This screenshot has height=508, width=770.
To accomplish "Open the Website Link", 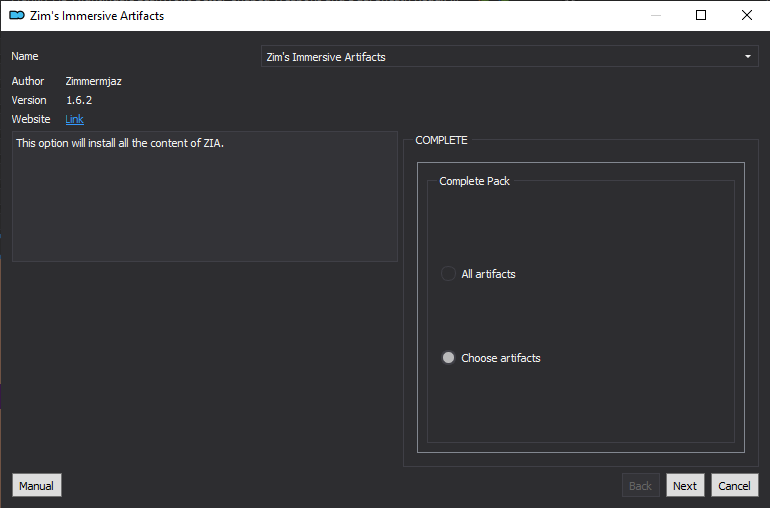I will 74,119.
